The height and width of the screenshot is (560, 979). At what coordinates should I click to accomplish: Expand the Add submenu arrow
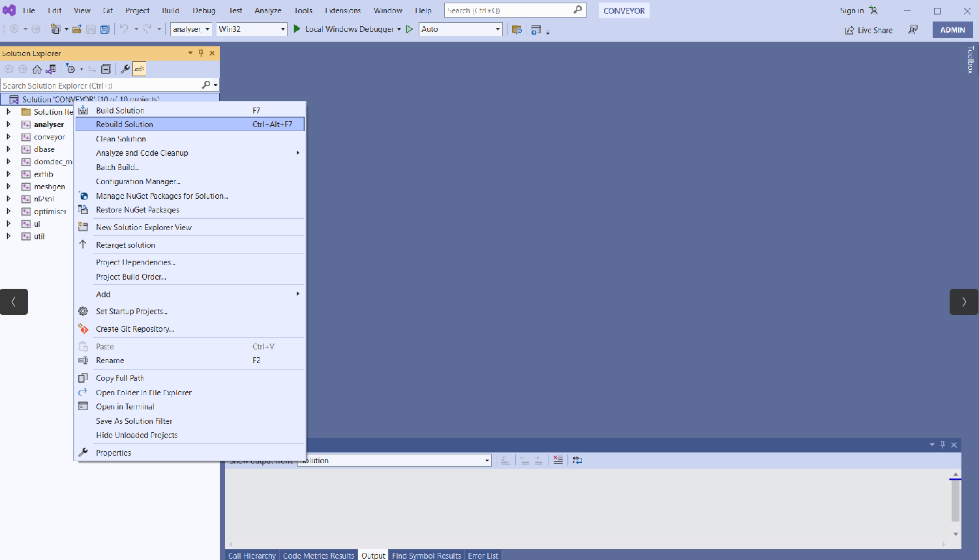click(298, 294)
